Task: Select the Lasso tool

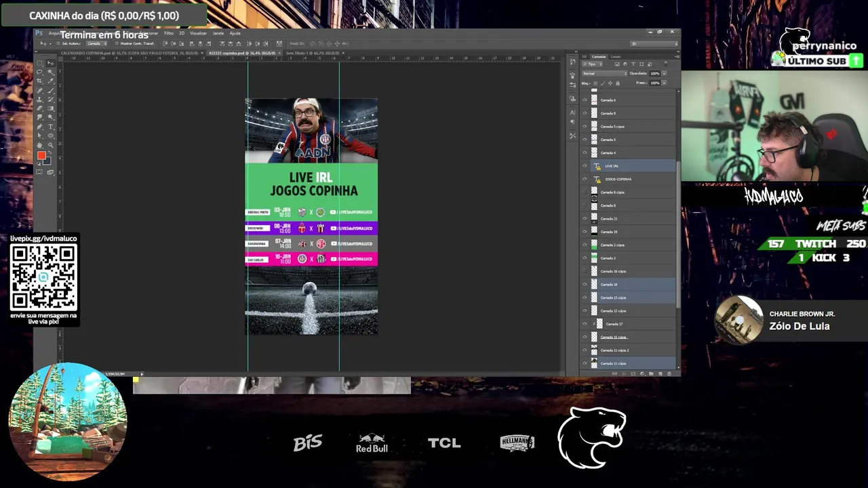Action: click(39, 72)
